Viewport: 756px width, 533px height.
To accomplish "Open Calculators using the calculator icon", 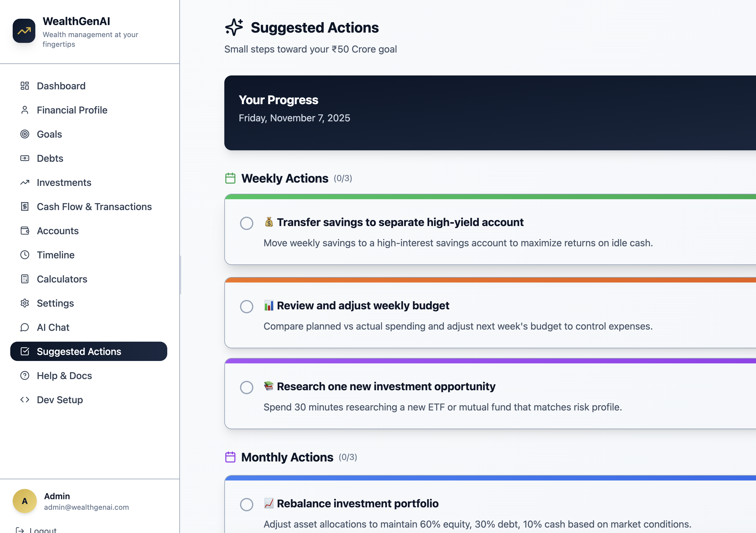I will (25, 279).
